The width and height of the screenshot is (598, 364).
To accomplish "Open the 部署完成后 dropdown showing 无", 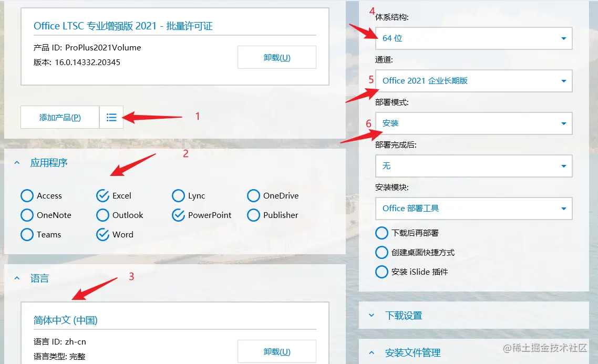I will [x=473, y=166].
